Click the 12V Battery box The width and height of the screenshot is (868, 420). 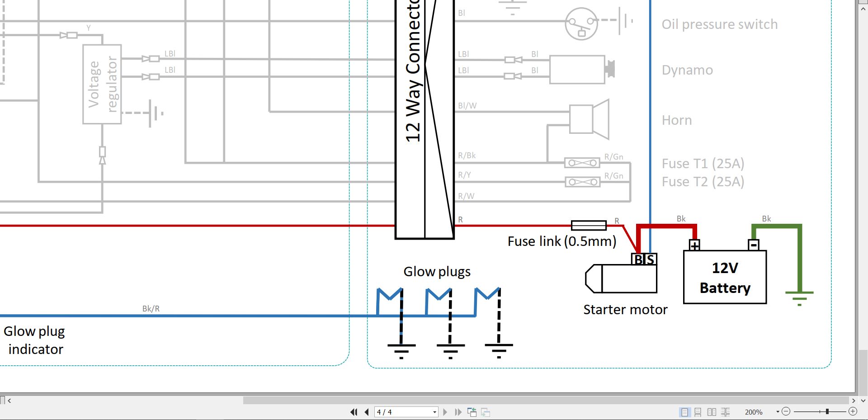pos(725,277)
